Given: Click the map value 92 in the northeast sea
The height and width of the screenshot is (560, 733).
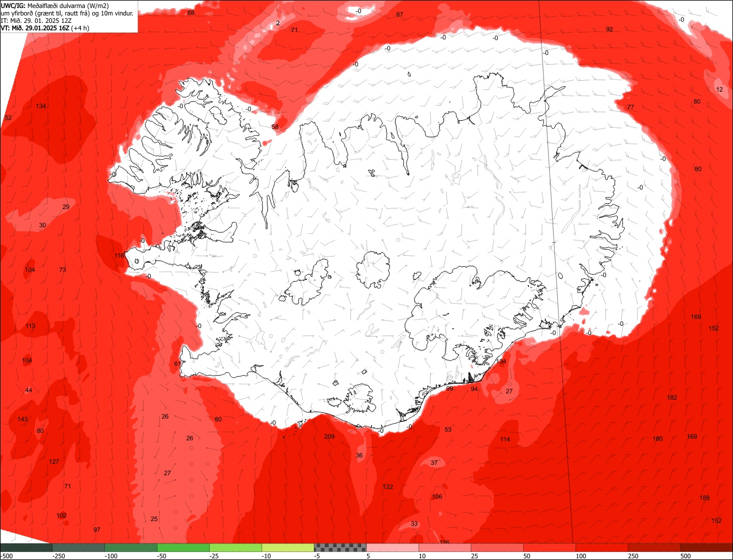Looking at the screenshot, I should [609, 29].
